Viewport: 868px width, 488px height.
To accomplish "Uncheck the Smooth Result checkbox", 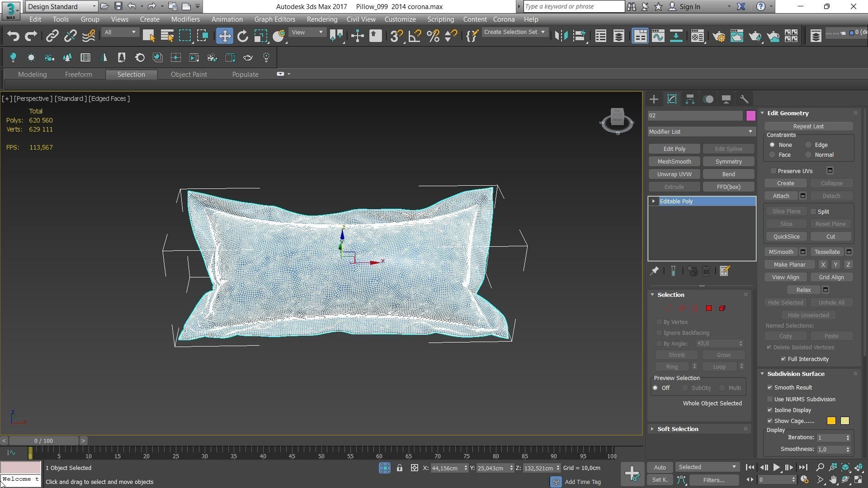I will [770, 388].
